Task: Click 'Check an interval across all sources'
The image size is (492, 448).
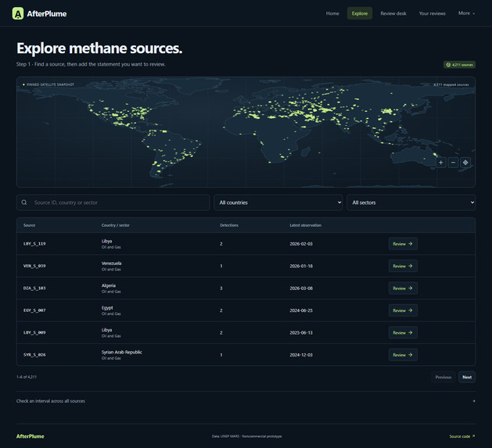Action: coord(51,401)
